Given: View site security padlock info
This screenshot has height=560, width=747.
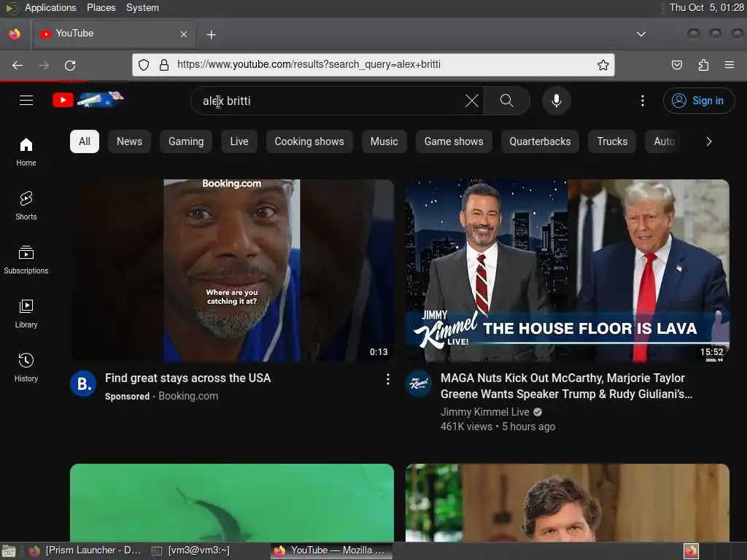Looking at the screenshot, I should click(164, 65).
